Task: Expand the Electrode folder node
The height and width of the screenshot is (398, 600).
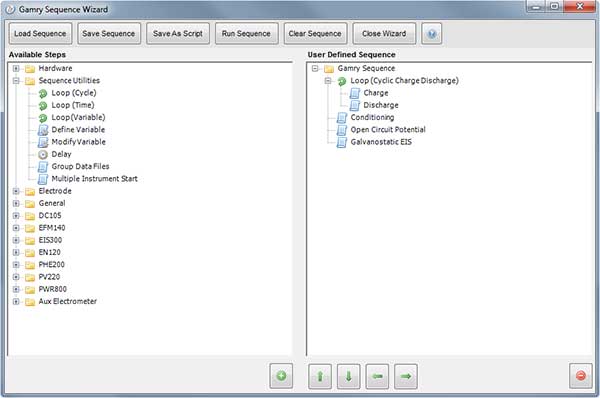Action: pos(16,191)
